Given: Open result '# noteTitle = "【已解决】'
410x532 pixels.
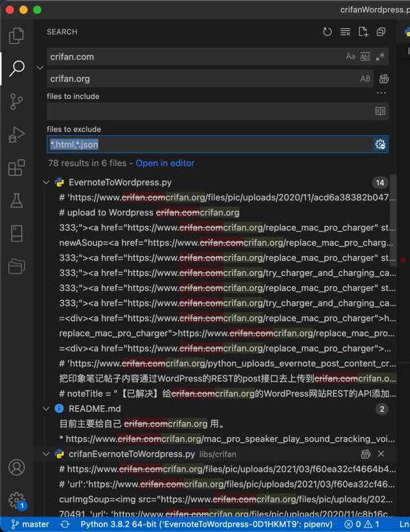Looking at the screenshot, I should click(227, 394).
